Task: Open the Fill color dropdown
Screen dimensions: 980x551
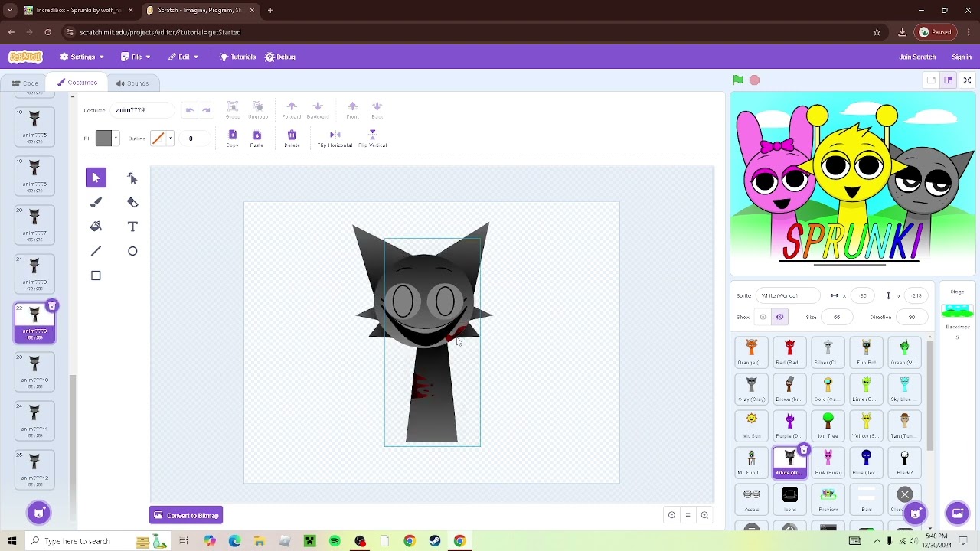Action: pos(116,139)
